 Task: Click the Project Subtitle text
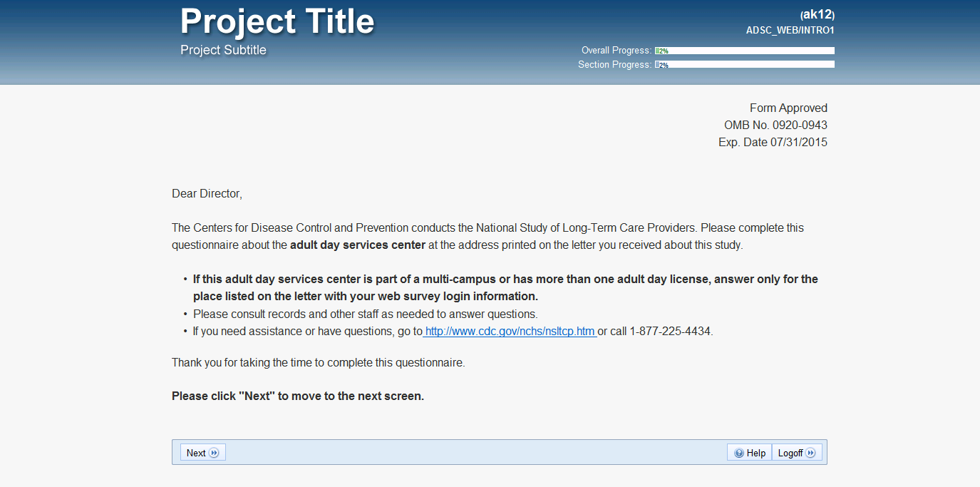223,50
